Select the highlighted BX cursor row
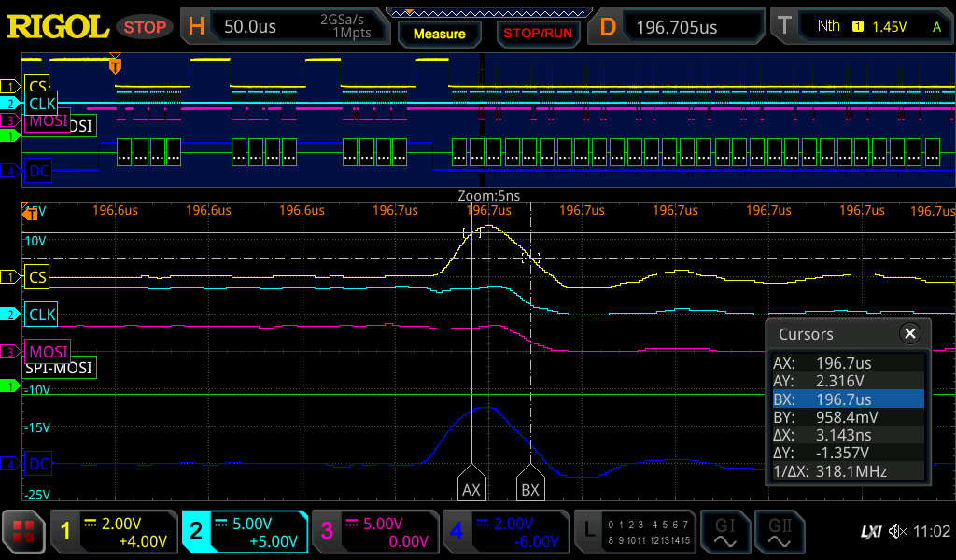This screenshot has height=560, width=956. (x=848, y=399)
